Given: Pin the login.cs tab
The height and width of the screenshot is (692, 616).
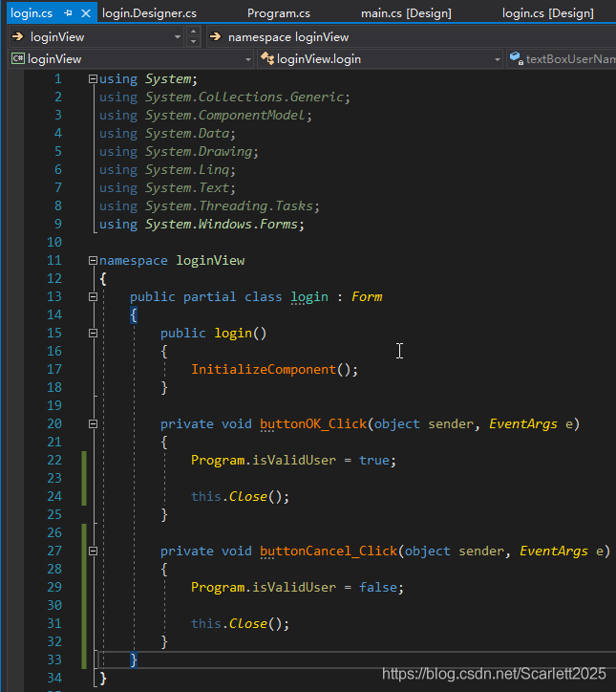Looking at the screenshot, I should [68, 13].
